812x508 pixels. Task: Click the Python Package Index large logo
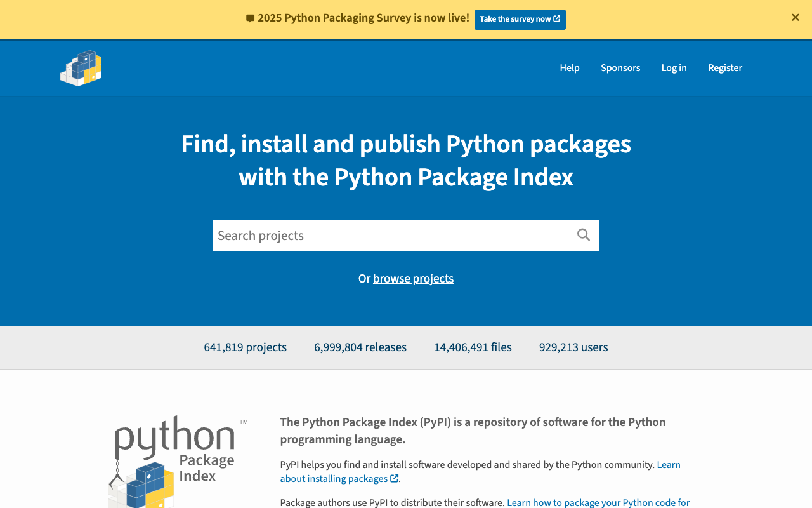coord(178,462)
